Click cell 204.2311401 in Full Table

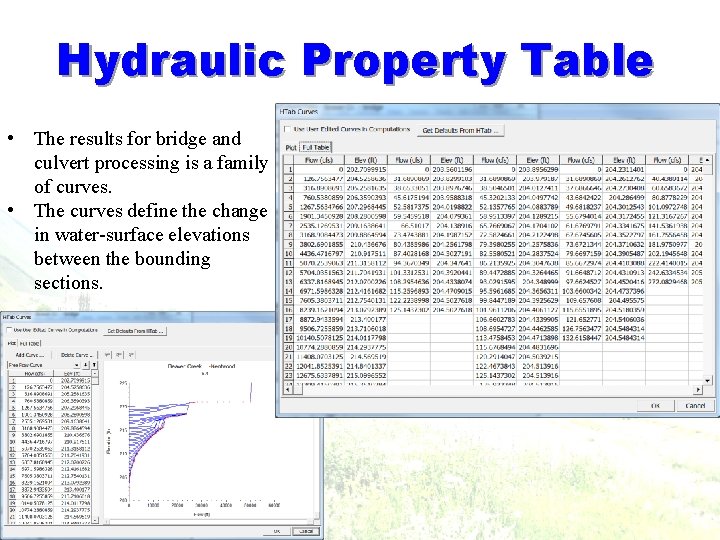[x=624, y=169]
